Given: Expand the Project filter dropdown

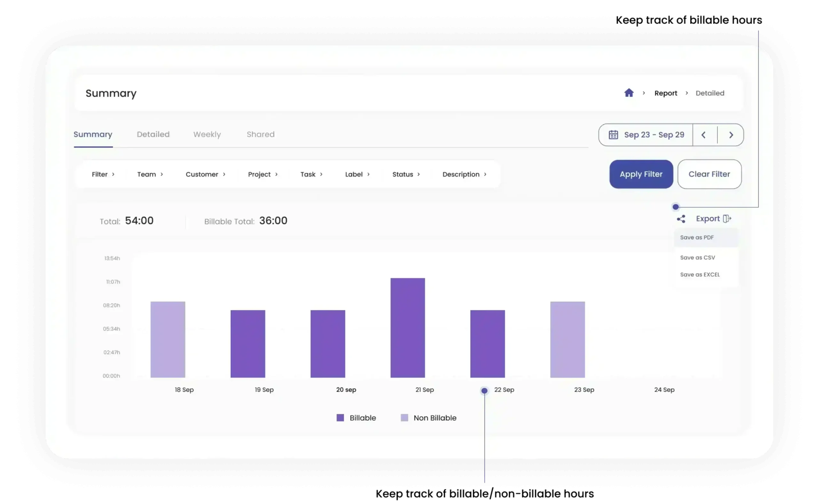Looking at the screenshot, I should coord(263,174).
